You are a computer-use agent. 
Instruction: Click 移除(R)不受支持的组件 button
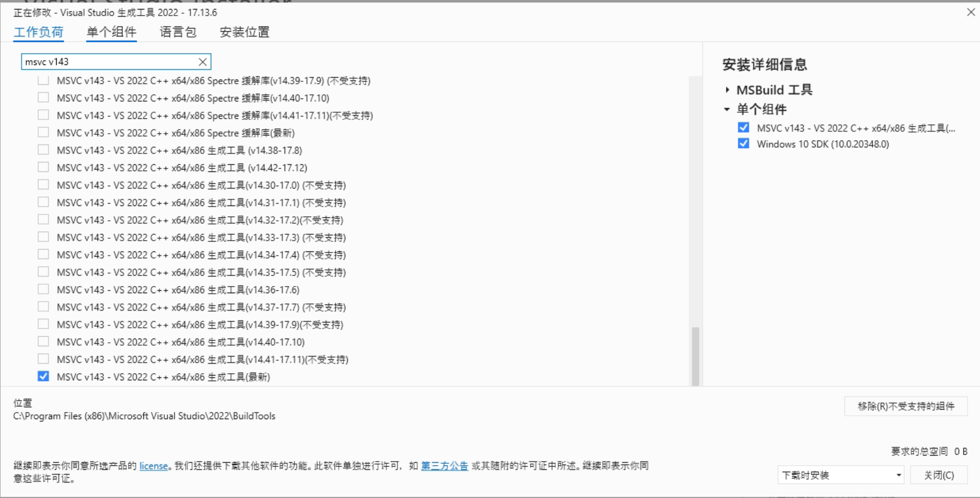coord(906,406)
